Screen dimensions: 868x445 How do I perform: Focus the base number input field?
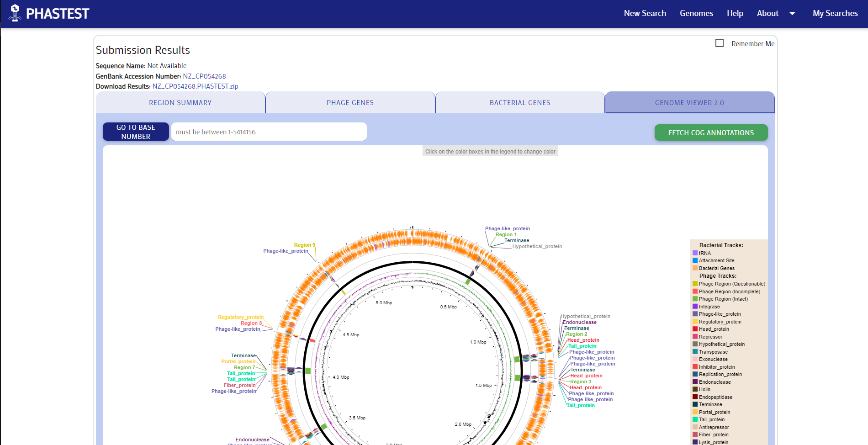269,132
